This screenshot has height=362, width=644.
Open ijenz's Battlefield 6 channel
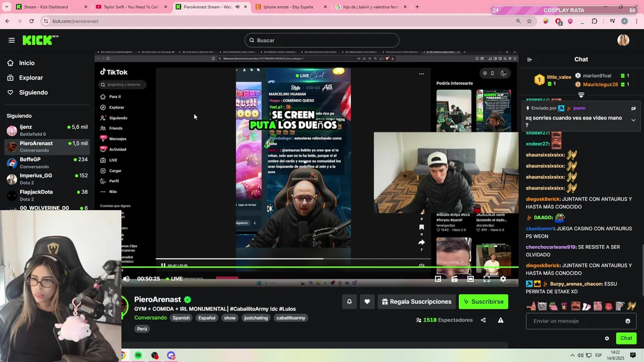[x=47, y=131]
